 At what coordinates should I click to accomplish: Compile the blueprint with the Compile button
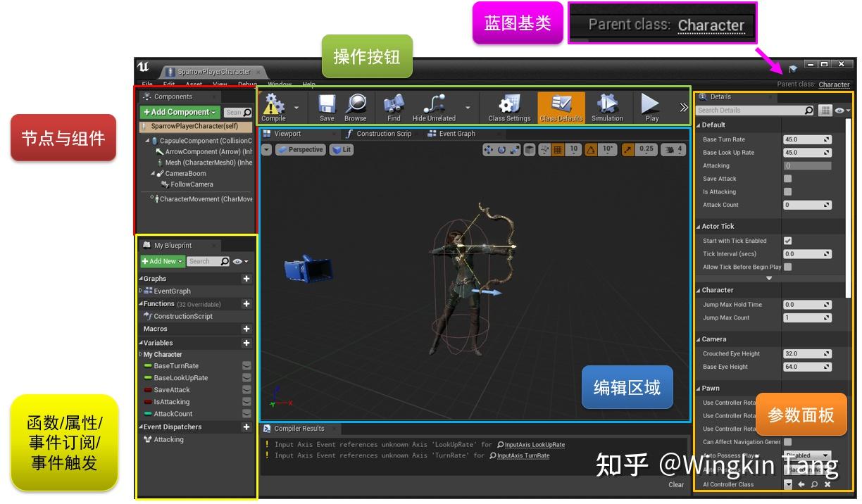pos(273,107)
